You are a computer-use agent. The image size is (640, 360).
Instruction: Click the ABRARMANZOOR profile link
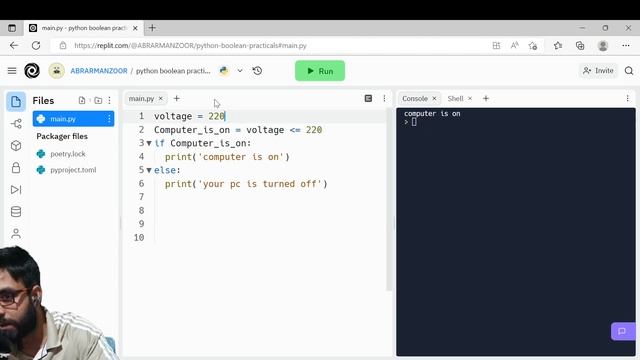tap(99, 71)
